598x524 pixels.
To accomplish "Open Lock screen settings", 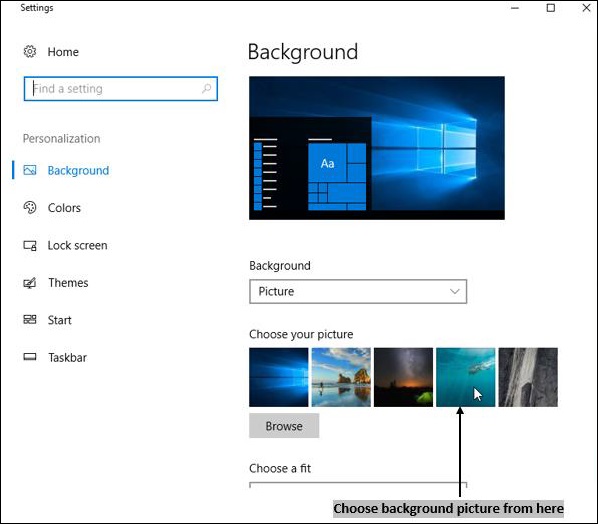I will pyautogui.click(x=77, y=245).
